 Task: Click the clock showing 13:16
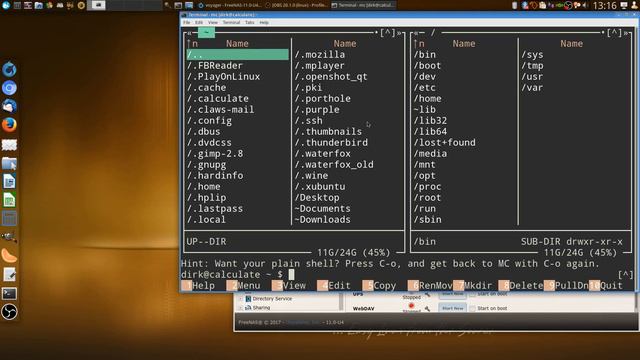(x=604, y=5)
